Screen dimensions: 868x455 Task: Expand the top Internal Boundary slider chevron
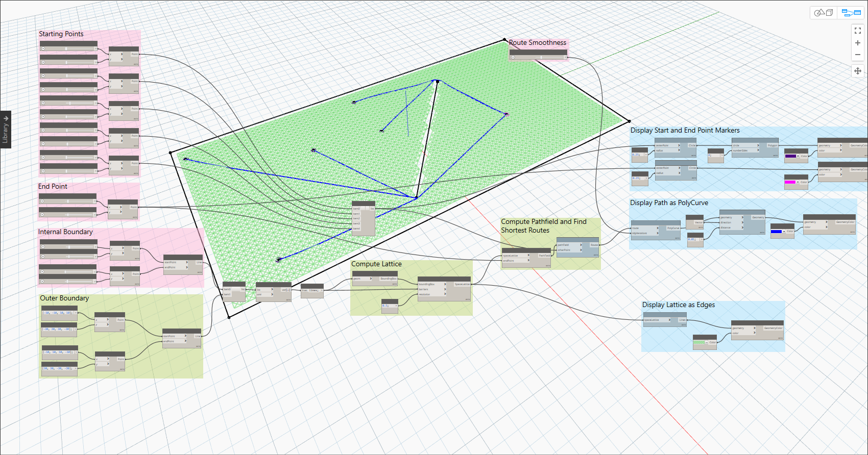click(x=42, y=247)
